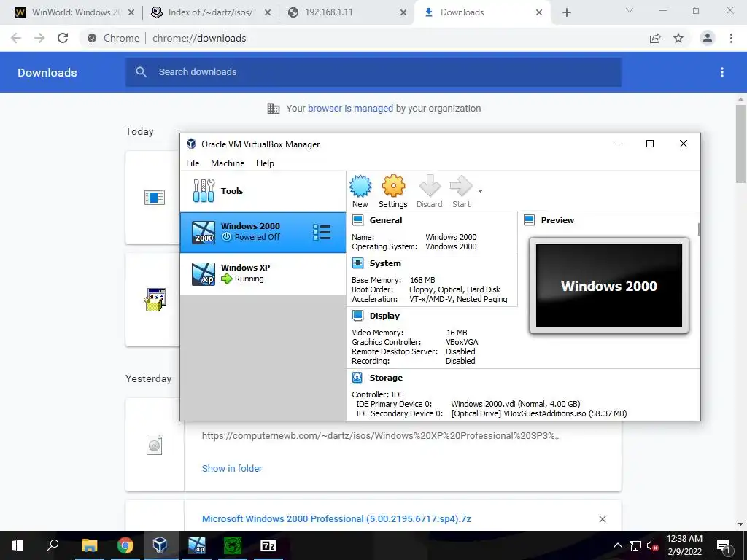Open Chrome three-dot main menu
Viewport: 747px width, 560px height.
(731, 38)
